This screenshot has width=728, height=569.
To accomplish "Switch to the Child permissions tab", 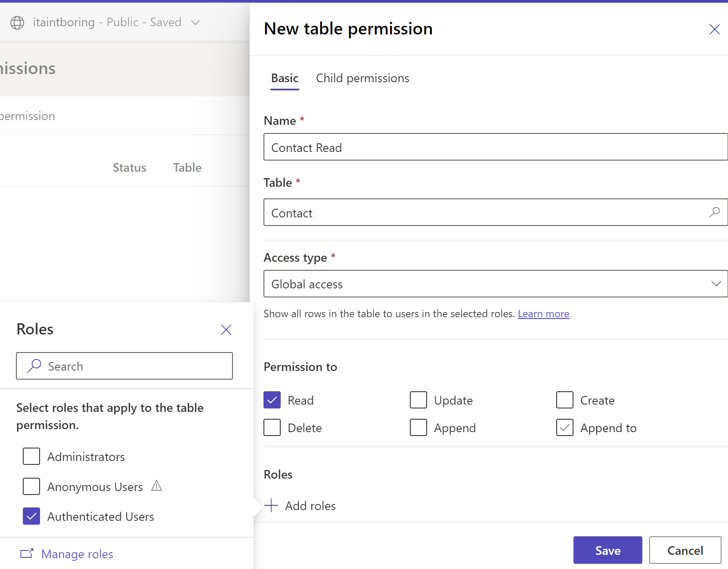I will 362,78.
